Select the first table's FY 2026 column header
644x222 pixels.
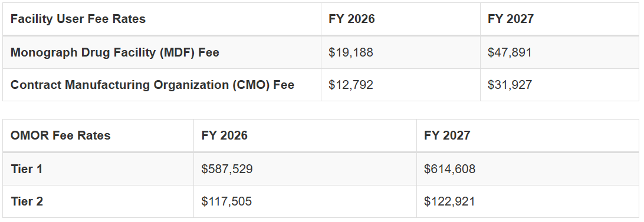[351, 19]
